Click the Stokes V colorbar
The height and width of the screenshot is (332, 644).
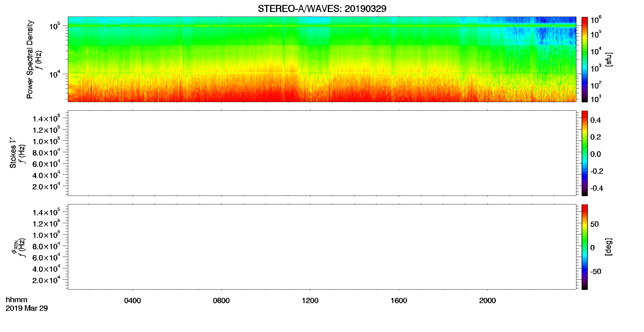point(585,153)
